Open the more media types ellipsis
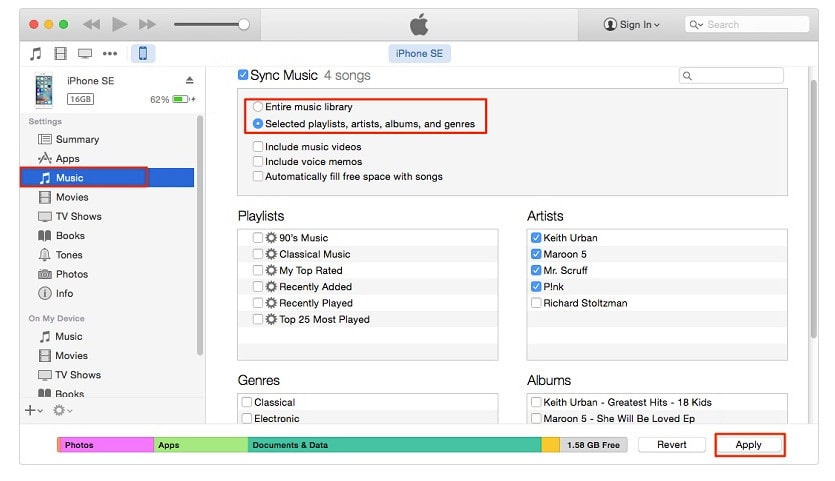This screenshot has width=835, height=481. (x=110, y=53)
